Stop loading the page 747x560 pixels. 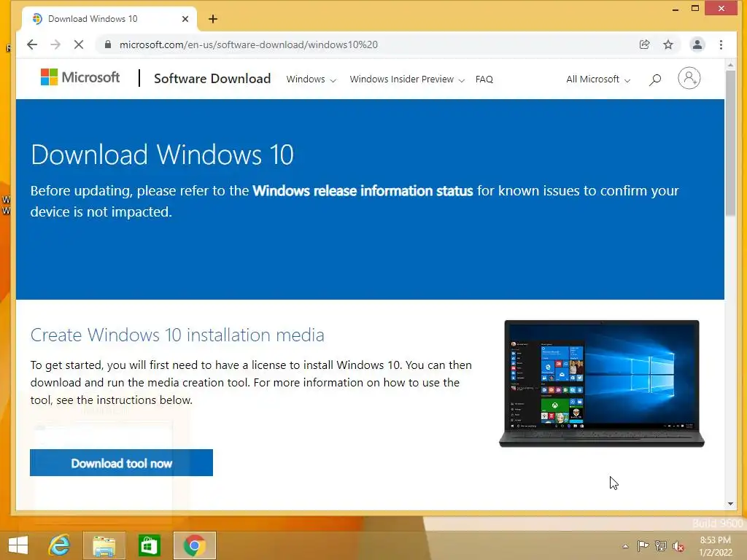[79, 44]
